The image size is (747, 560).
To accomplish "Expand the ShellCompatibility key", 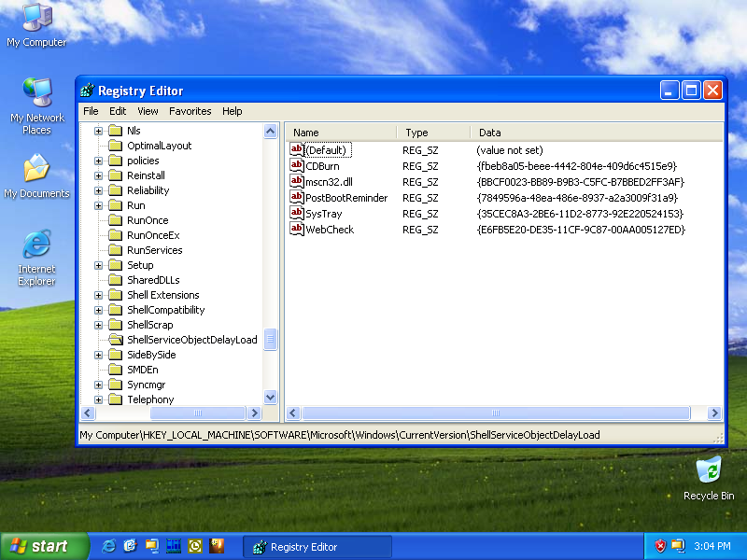I will 98,310.
